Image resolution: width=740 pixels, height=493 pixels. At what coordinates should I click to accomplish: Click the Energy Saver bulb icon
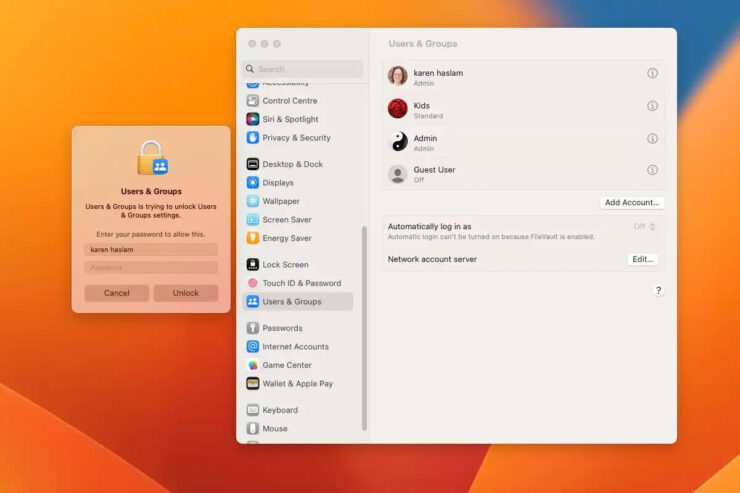click(x=253, y=238)
